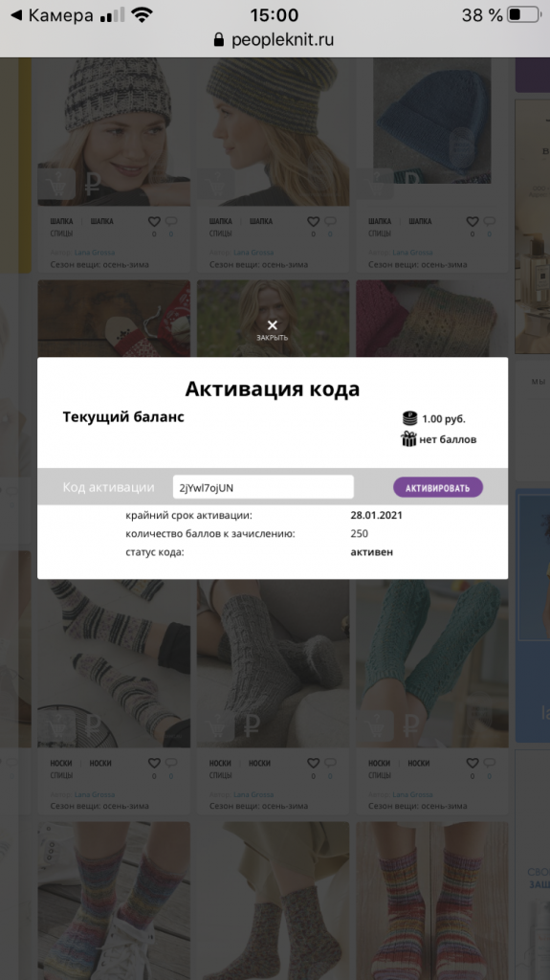Tap the coins balance icon
Viewport: 550px width, 980px height.
[409, 419]
